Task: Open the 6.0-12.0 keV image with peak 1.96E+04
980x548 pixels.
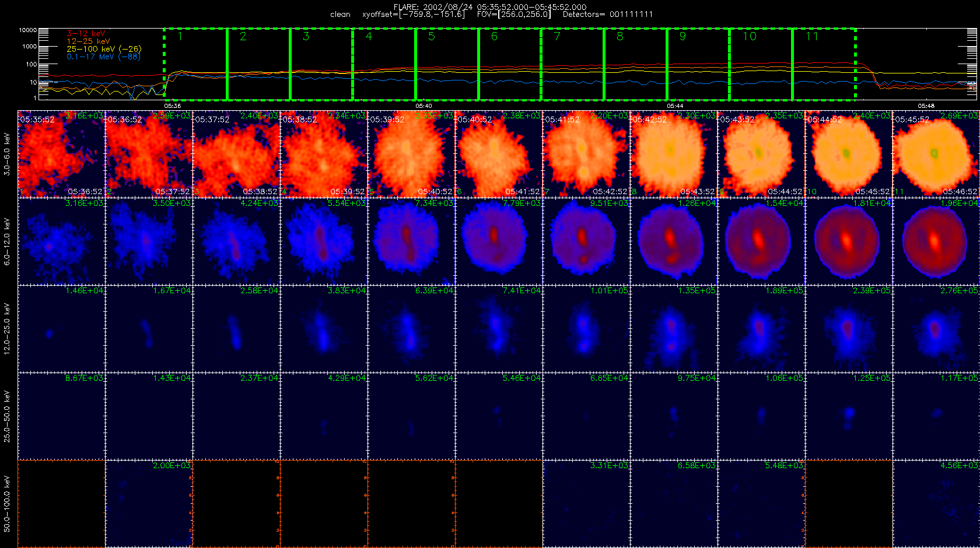Action: click(x=936, y=241)
